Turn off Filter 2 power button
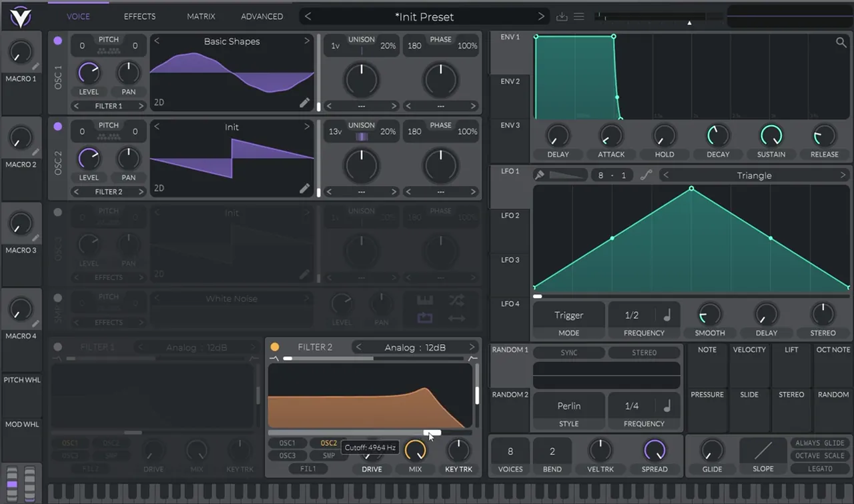The height and width of the screenshot is (504, 854). [275, 347]
